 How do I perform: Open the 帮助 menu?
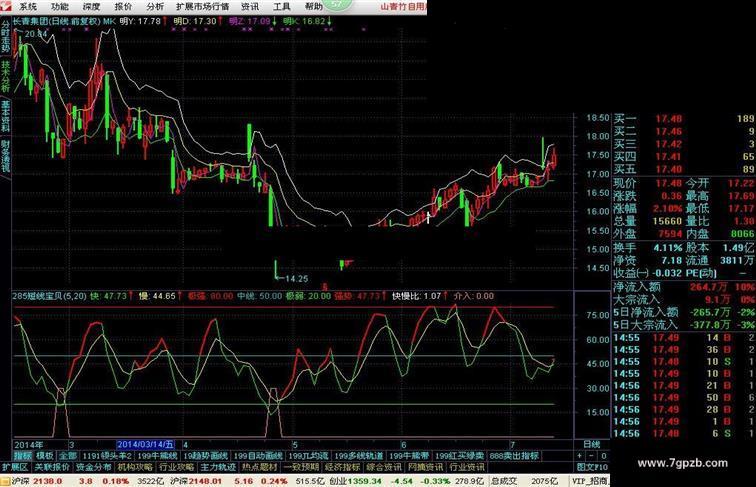pyautogui.click(x=313, y=7)
